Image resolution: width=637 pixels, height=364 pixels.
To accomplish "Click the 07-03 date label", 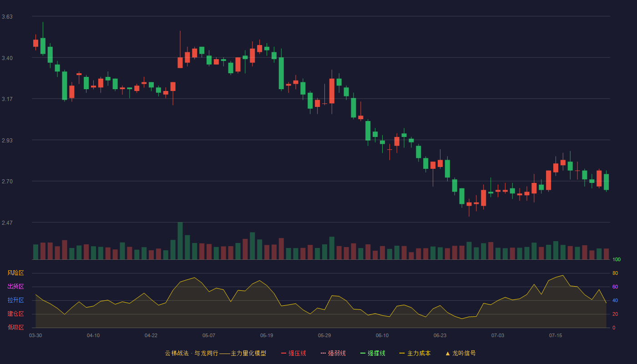I will click(498, 335).
